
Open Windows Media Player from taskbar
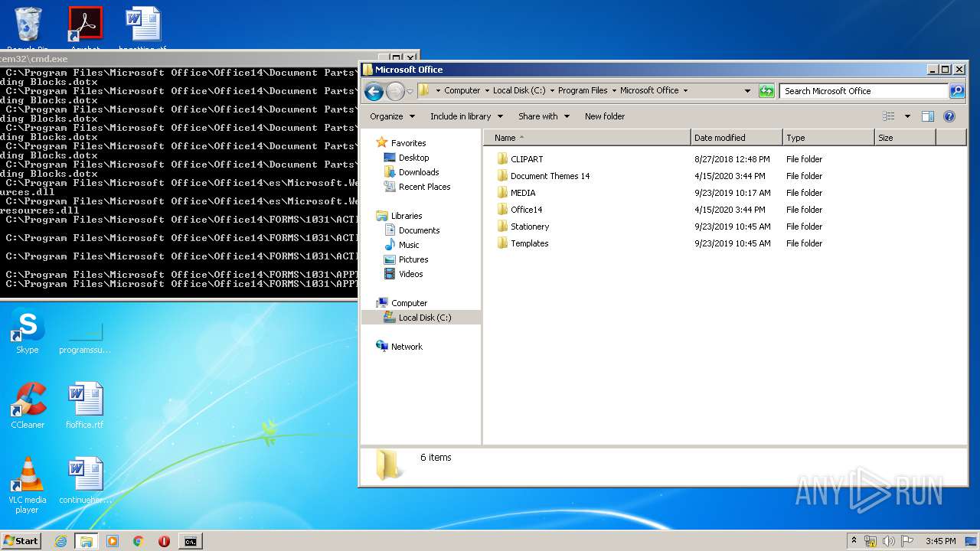pyautogui.click(x=113, y=541)
